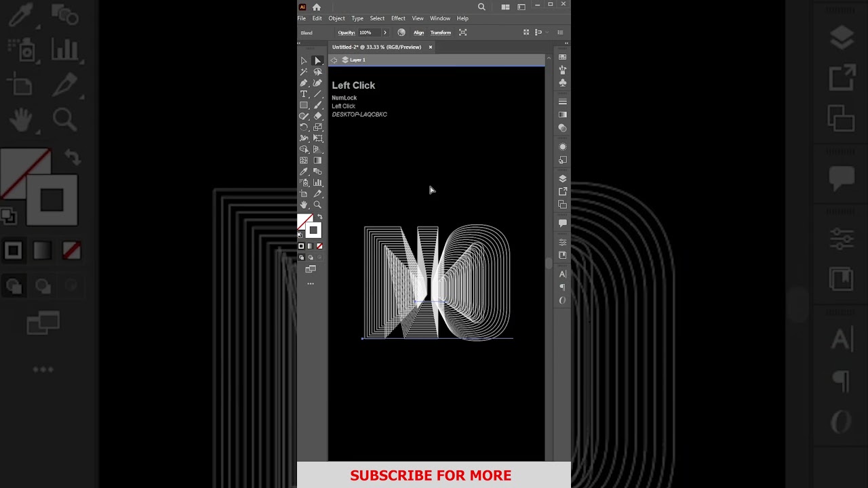Change the screen mode

tap(311, 269)
